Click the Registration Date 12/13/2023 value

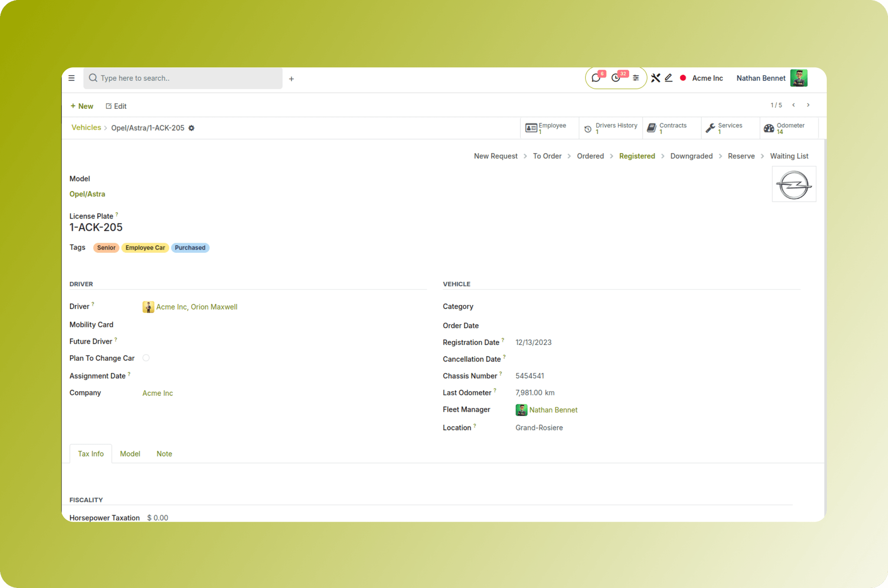tap(533, 343)
